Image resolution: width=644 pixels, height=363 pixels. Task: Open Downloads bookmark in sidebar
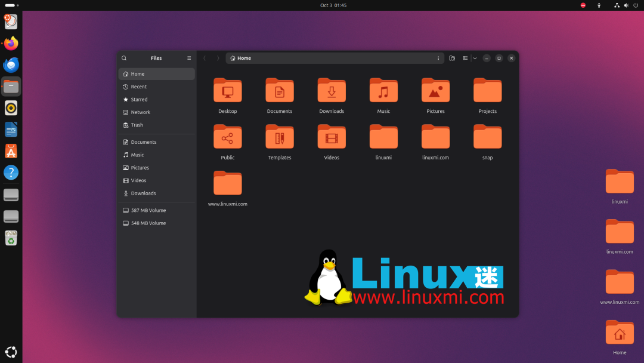[x=156, y=193]
